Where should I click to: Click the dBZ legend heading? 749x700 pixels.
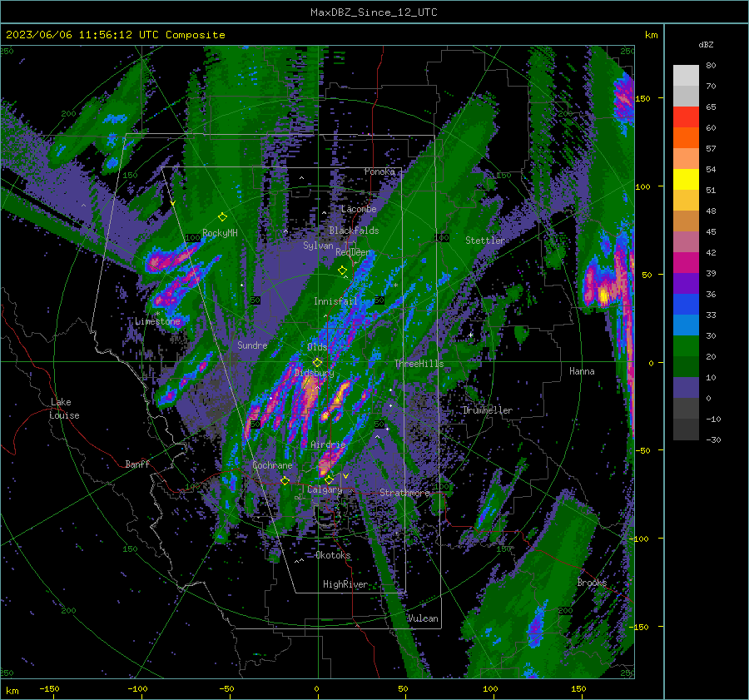click(706, 44)
